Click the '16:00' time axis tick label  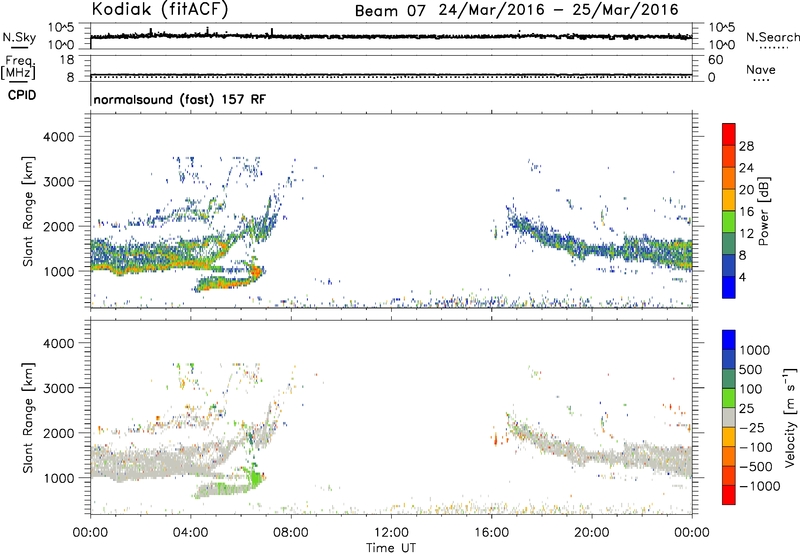click(x=491, y=533)
